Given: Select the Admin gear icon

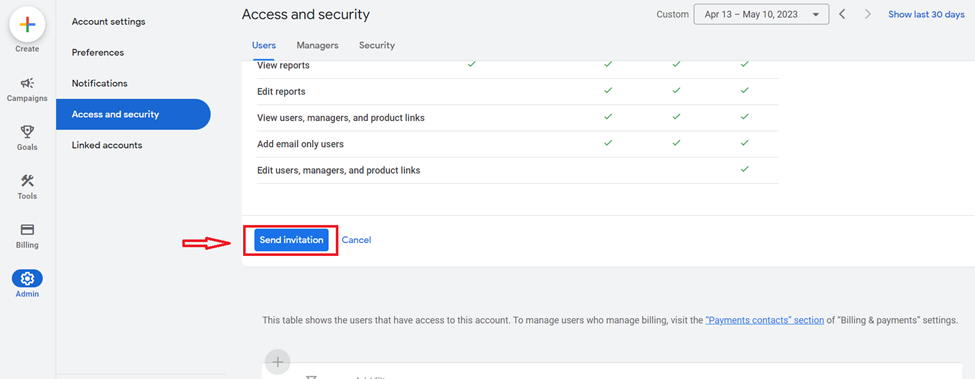Looking at the screenshot, I should click(x=27, y=278).
